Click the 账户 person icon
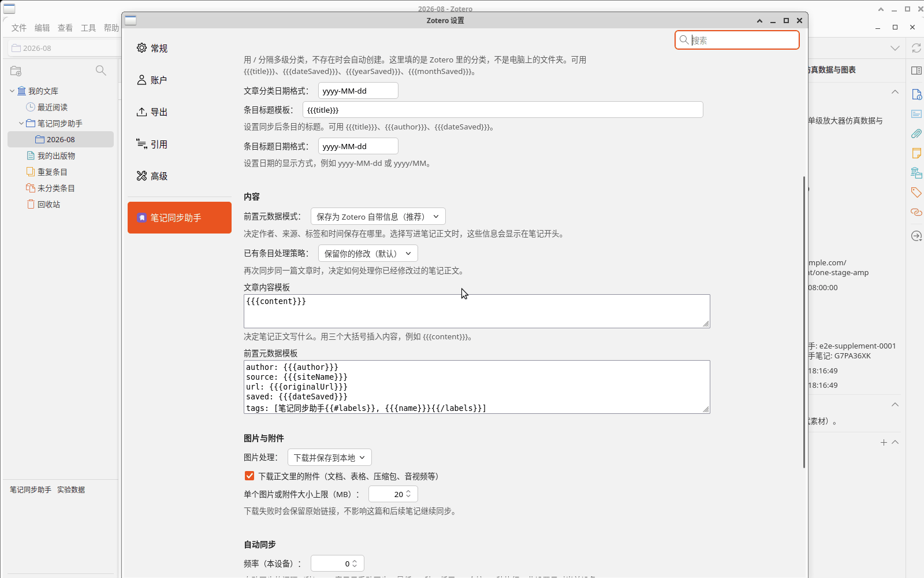The height and width of the screenshot is (578, 924). (141, 80)
